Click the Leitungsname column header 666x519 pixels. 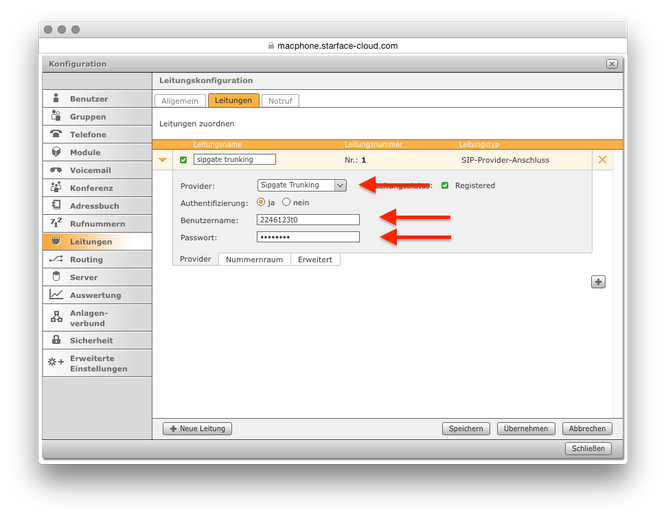point(217,144)
